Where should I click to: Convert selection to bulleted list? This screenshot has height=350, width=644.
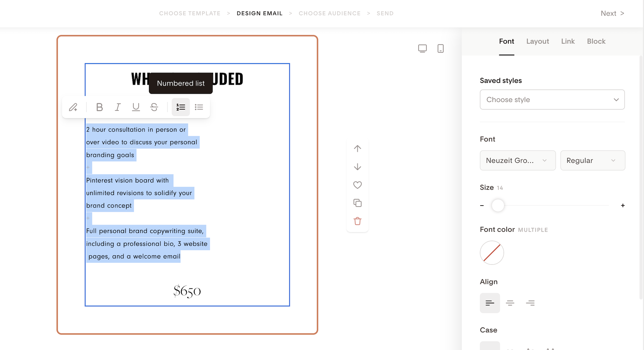(199, 107)
